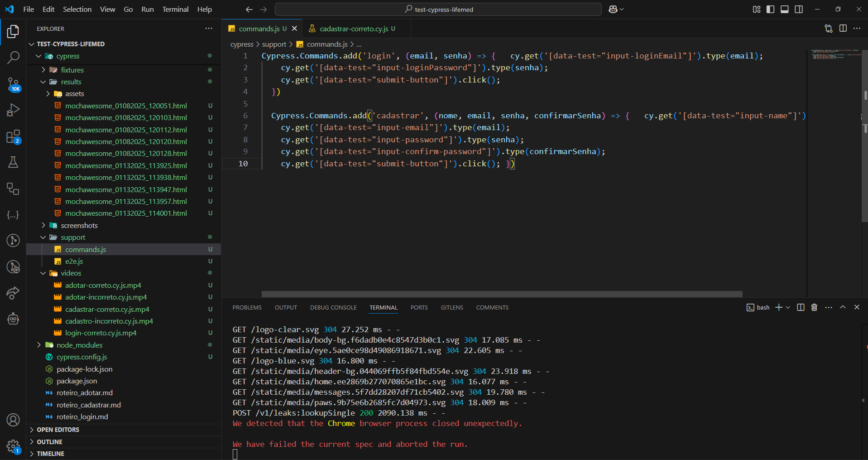
Task: Switch to the PORTS panel tab
Action: tap(419, 308)
